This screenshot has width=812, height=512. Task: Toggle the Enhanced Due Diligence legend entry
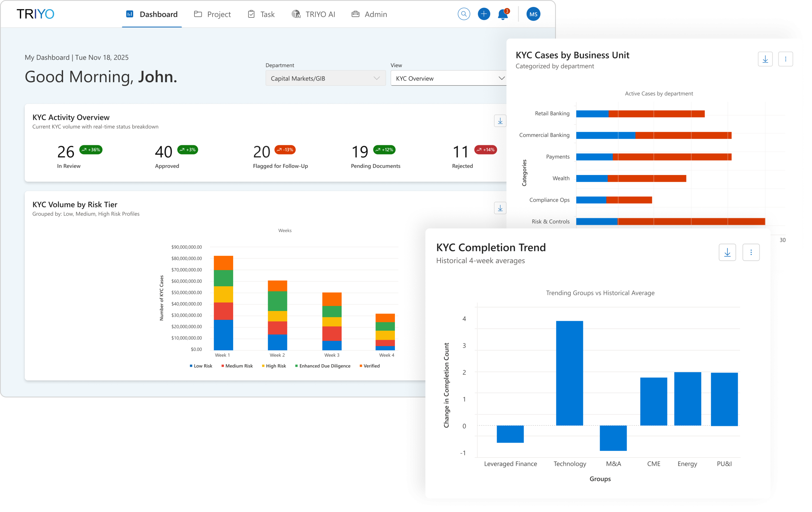323,366
